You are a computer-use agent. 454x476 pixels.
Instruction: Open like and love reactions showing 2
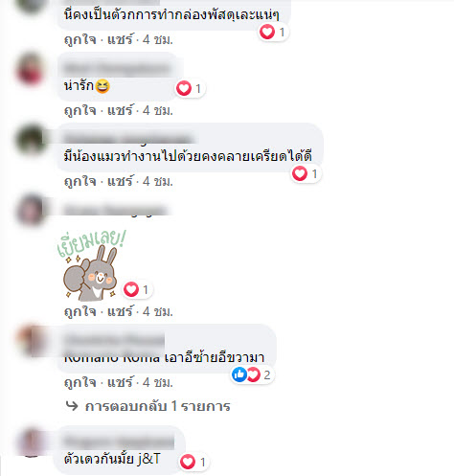click(x=253, y=374)
